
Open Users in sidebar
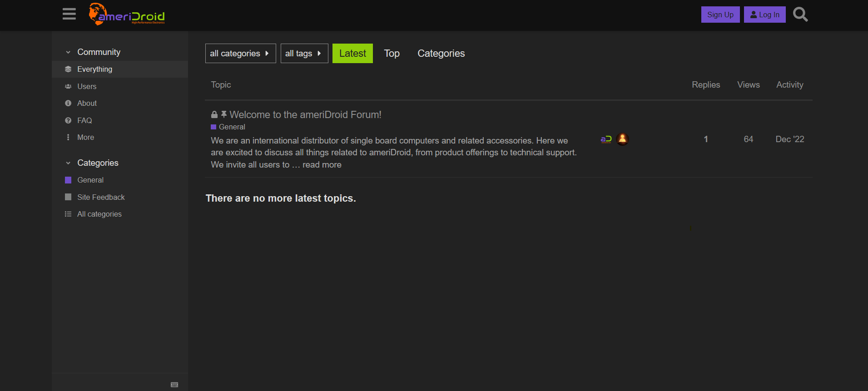tap(87, 86)
